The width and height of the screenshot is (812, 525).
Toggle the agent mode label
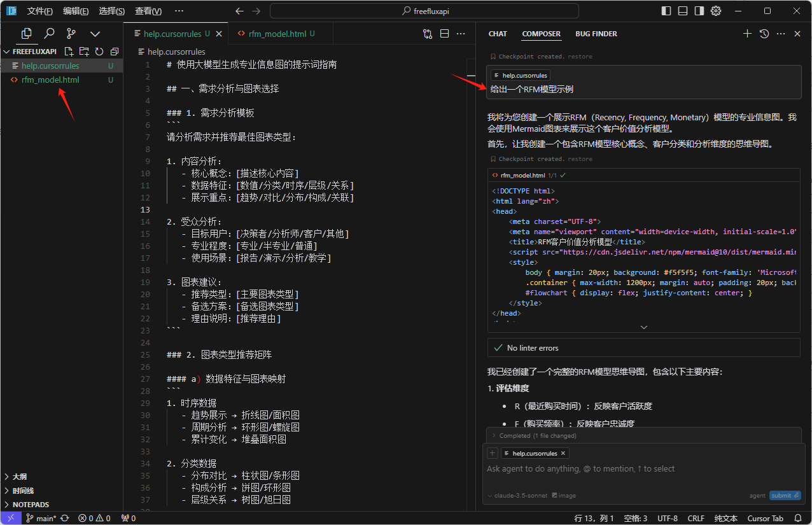757,496
